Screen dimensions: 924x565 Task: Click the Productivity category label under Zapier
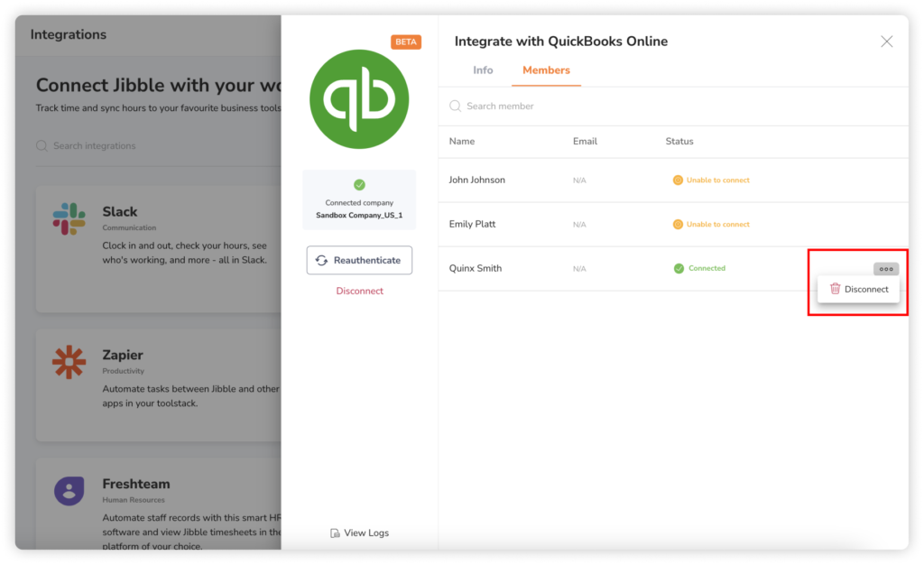123,371
